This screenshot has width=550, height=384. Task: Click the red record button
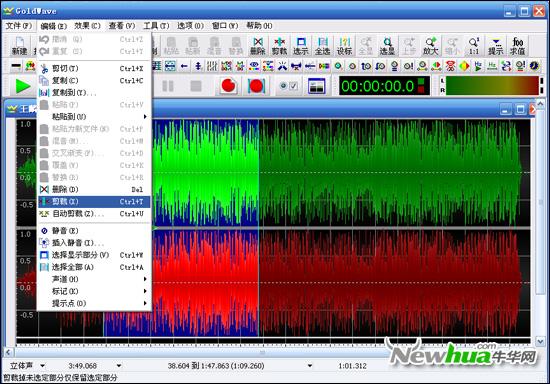pyautogui.click(x=229, y=86)
